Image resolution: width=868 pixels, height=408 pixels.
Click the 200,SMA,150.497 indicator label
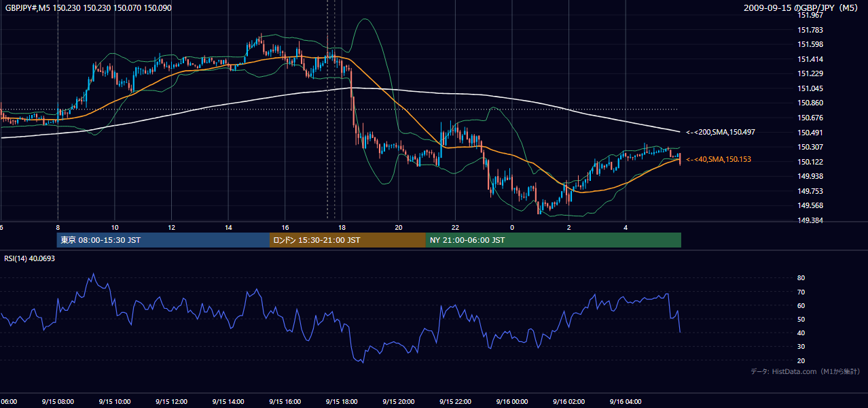coord(720,133)
